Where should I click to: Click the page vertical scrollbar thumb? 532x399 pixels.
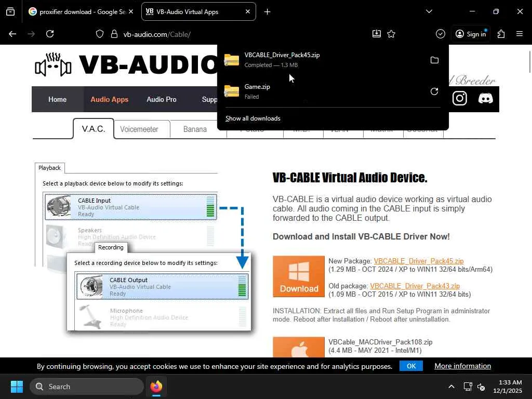(x=529, y=61)
